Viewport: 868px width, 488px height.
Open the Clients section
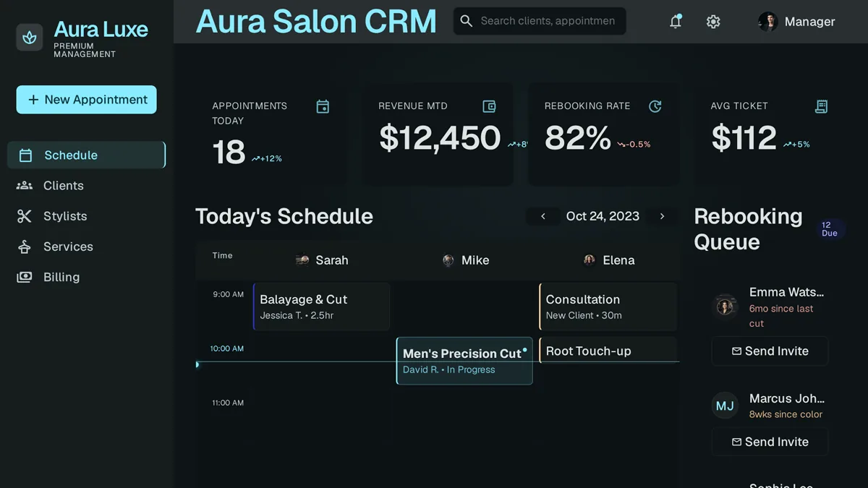pyautogui.click(x=86, y=186)
